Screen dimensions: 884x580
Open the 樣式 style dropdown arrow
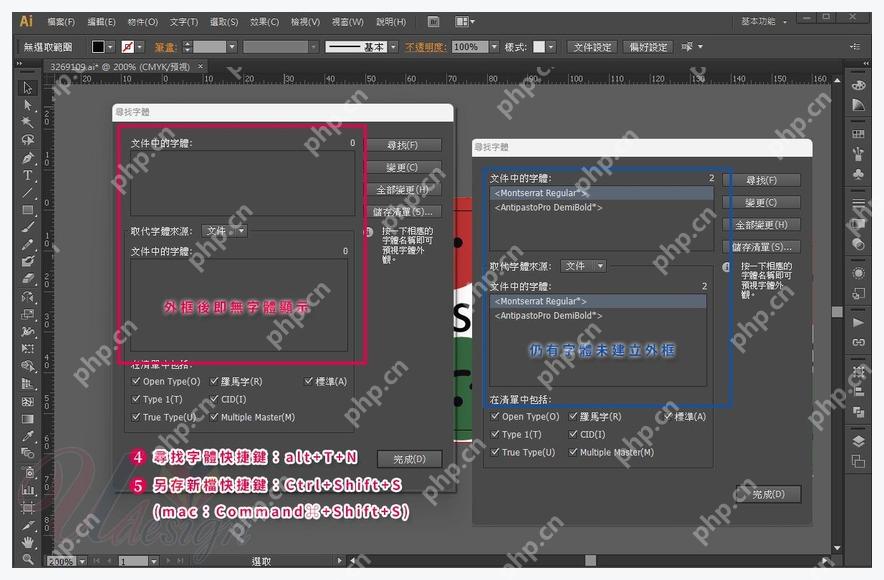tap(551, 47)
